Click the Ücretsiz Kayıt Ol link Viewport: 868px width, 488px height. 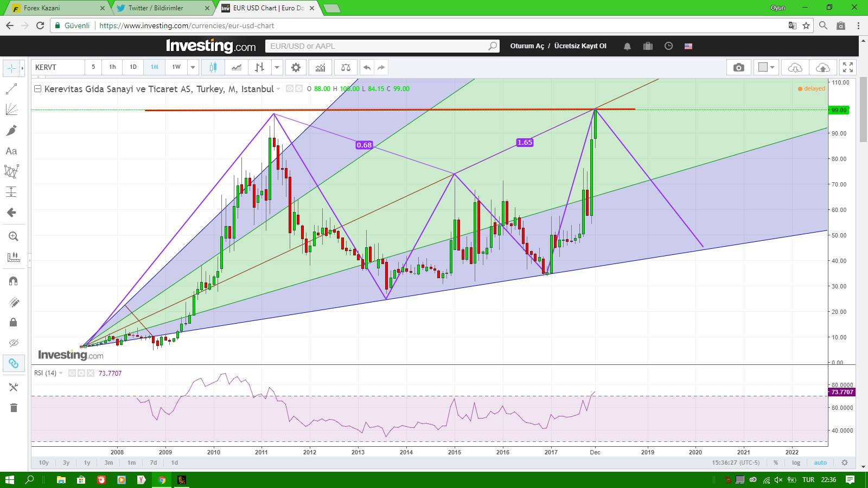(x=580, y=46)
